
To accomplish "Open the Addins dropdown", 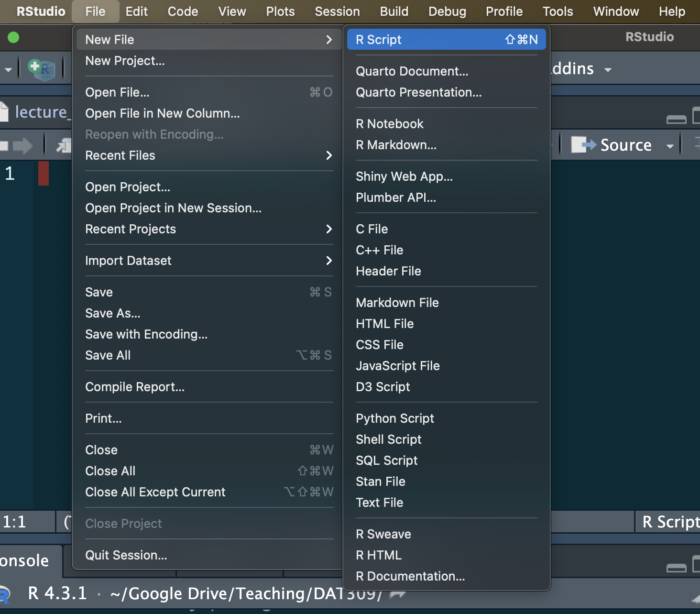I will pyautogui.click(x=581, y=69).
